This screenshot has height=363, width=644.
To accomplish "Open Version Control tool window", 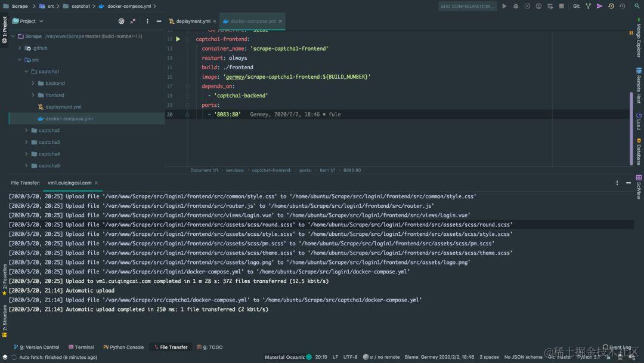I will (x=36, y=347).
